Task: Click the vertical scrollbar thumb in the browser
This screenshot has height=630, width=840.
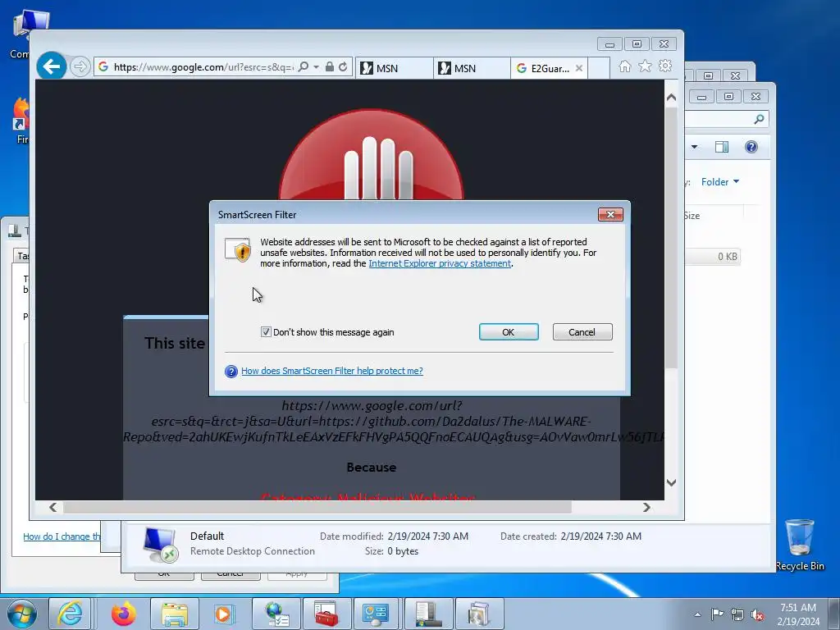Action: 671,238
